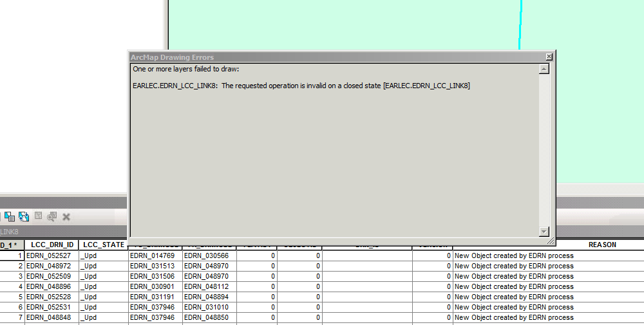Click the _Upd cell in EDRN_052527 row
This screenshot has width=644, height=325.
pos(104,255)
